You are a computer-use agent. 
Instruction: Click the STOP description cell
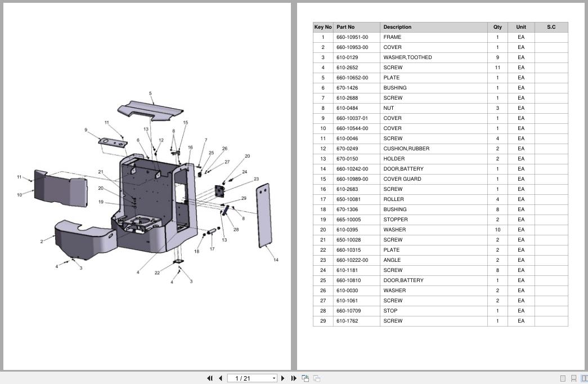point(433,311)
